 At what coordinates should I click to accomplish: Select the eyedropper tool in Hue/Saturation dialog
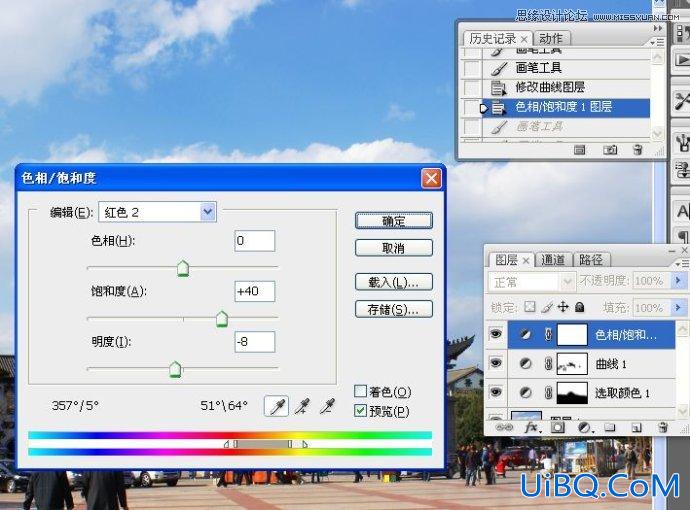coord(276,406)
